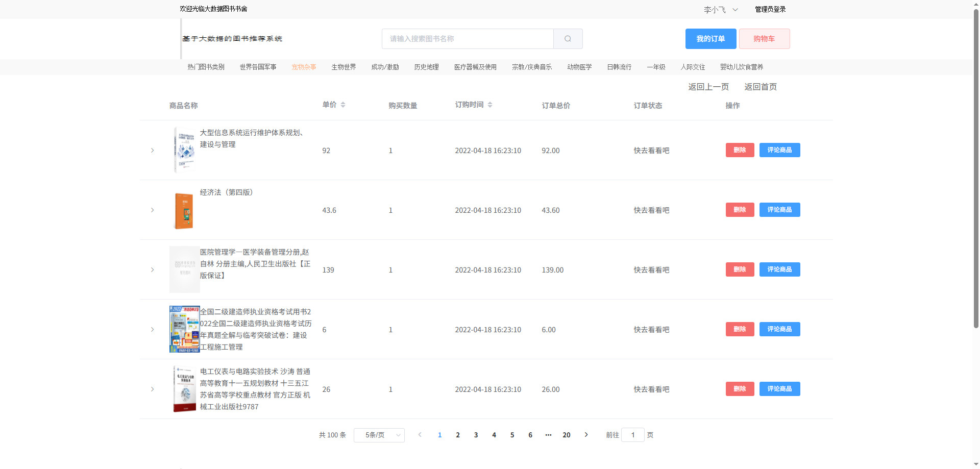Go to page 3
Image resolution: width=980 pixels, height=469 pixels.
pos(476,435)
